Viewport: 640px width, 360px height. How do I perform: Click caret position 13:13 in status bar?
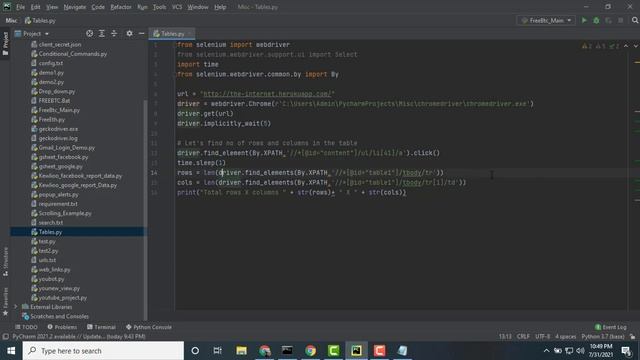[505, 337]
